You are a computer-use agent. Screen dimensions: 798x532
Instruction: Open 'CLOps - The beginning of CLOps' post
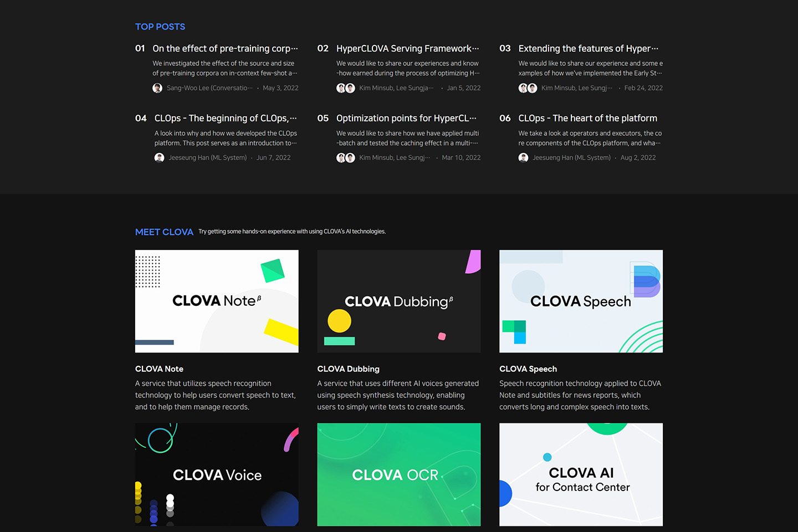point(225,119)
